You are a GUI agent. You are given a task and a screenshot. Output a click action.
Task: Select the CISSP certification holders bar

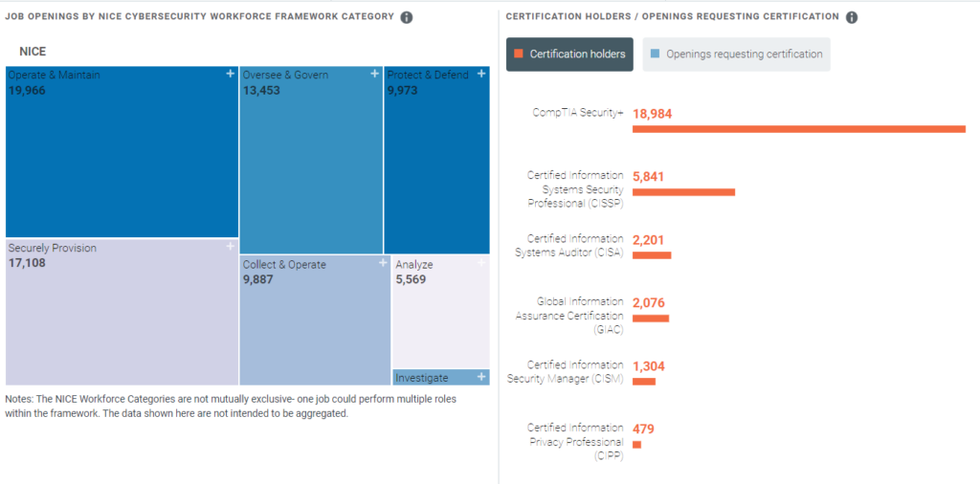pyautogui.click(x=683, y=192)
